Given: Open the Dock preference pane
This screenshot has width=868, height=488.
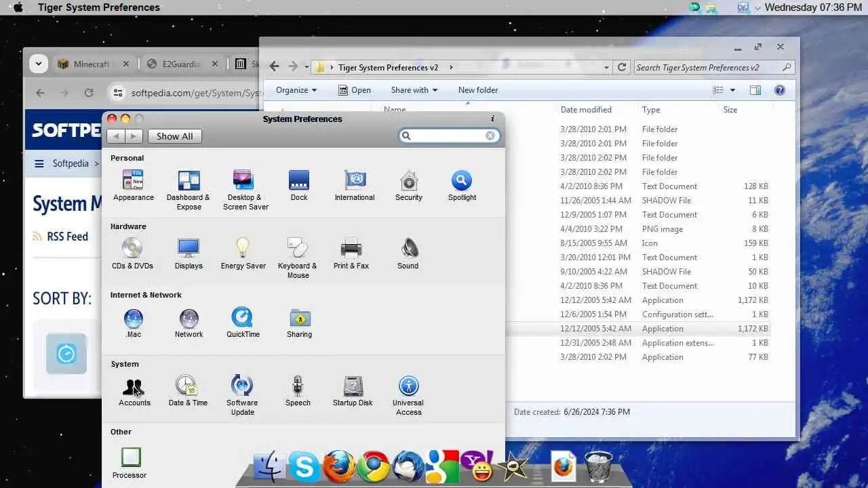Looking at the screenshot, I should pyautogui.click(x=299, y=185).
